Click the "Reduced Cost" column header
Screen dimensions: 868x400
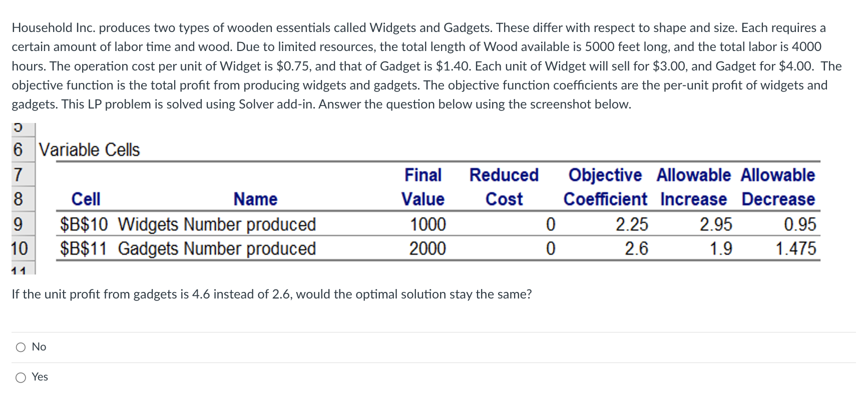503,186
